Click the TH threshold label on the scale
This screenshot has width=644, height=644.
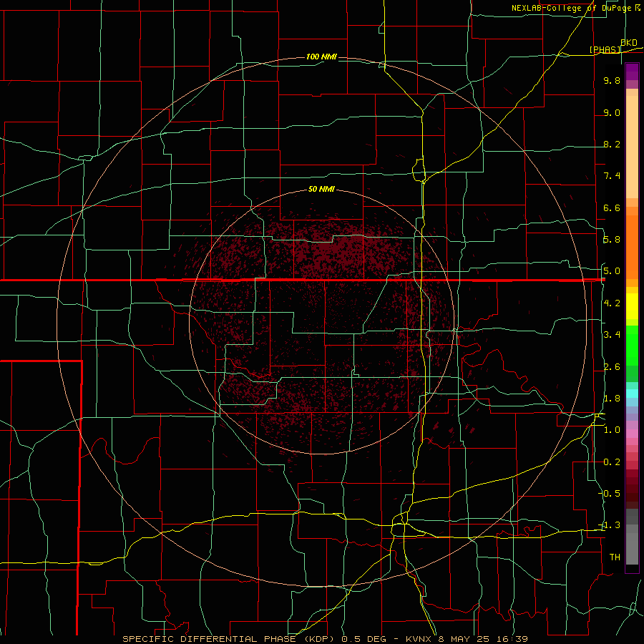pyautogui.click(x=615, y=557)
